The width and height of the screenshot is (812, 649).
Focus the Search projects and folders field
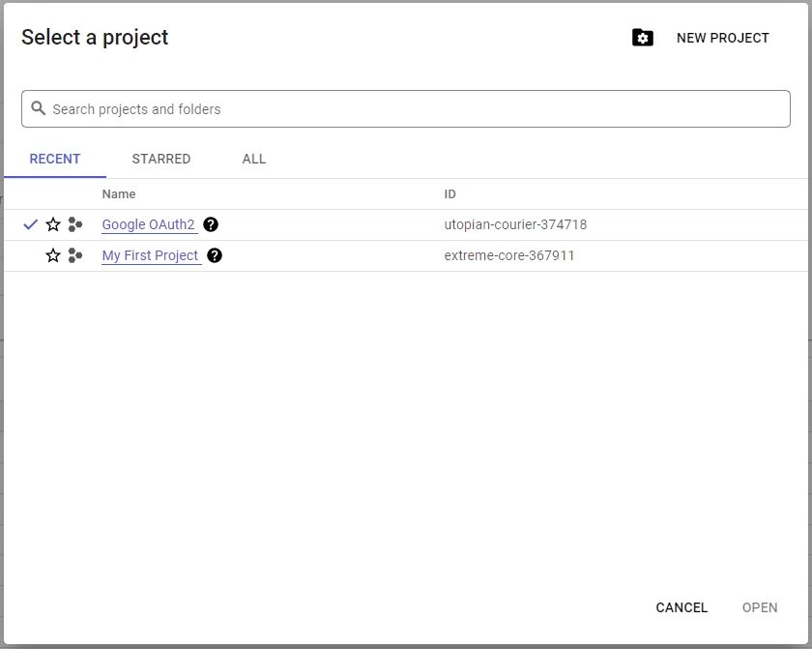point(405,108)
